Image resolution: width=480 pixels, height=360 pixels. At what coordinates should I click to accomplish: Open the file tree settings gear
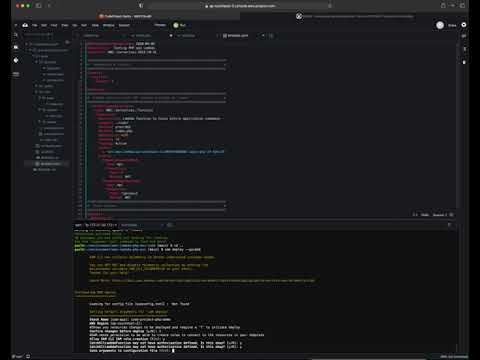[x=68, y=42]
